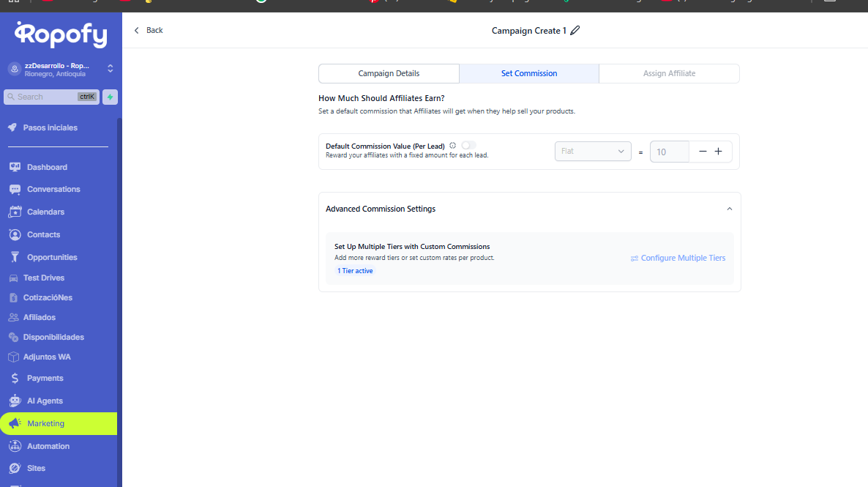Collapse the Advanced Commission Settings section
The width and height of the screenshot is (868, 487).
[x=729, y=209]
